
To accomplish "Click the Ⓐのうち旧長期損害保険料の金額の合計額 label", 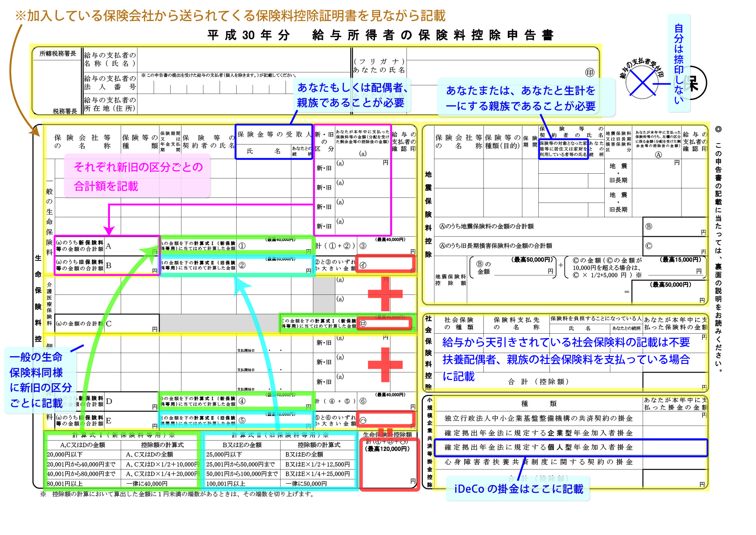I will pos(496,246).
